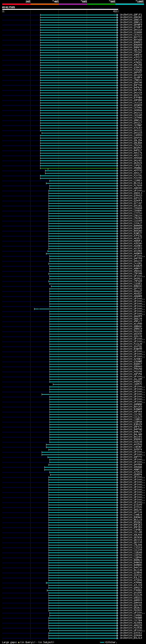Select hit UniRef100_B6JVL6
146x644 pixels.
(x=131, y=183)
